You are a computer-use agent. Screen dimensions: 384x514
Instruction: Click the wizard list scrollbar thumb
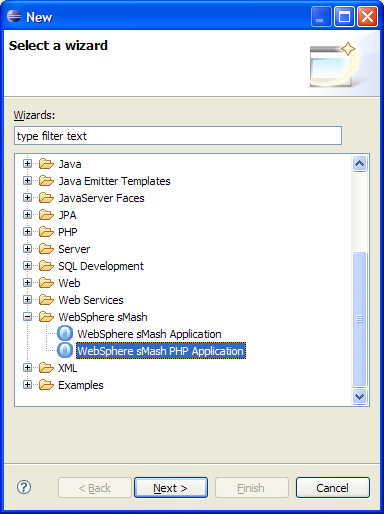(x=359, y=319)
